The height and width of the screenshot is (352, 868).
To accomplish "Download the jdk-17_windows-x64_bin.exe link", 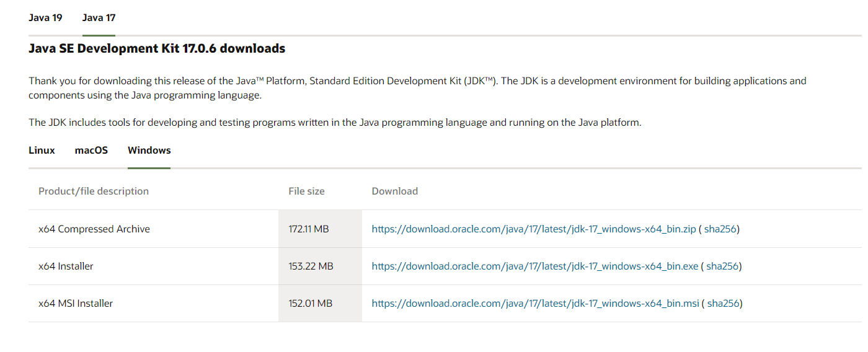I will coord(535,266).
